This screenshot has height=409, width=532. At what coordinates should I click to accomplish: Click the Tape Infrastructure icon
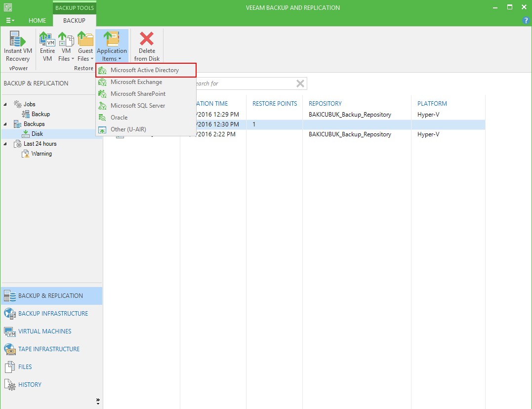[x=10, y=349]
